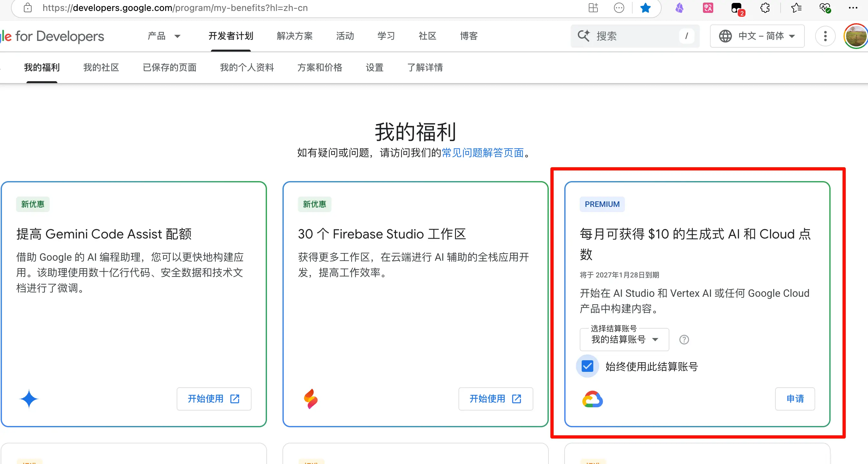
Task: Uncheck 始终使用此结算账号 checkbox
Action: pos(587,366)
